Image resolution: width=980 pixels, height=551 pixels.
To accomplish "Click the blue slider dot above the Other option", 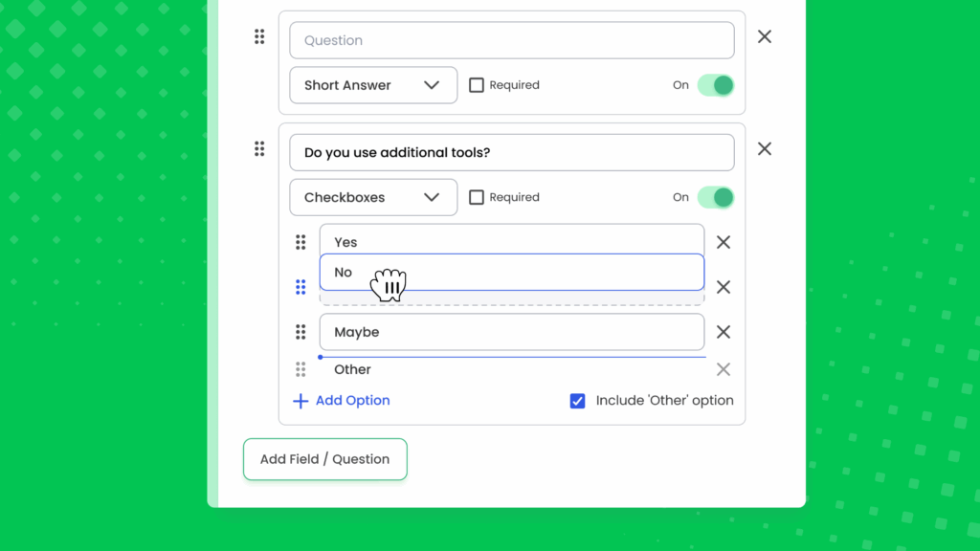I will [320, 356].
